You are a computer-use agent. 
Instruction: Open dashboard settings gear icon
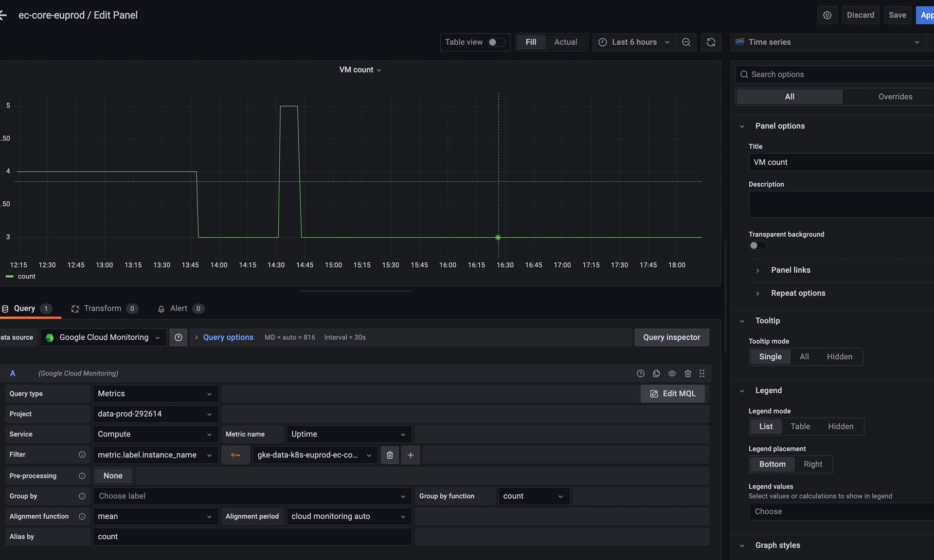(827, 15)
